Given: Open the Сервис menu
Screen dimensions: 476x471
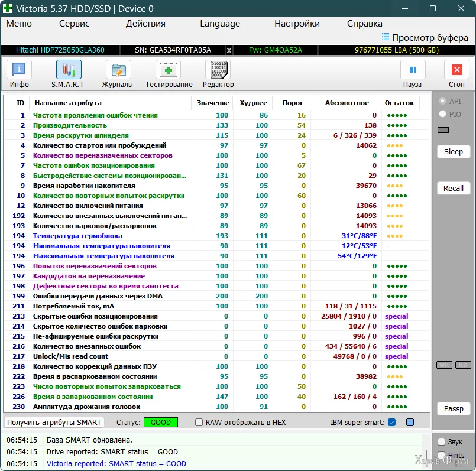Looking at the screenshot, I should point(75,24).
